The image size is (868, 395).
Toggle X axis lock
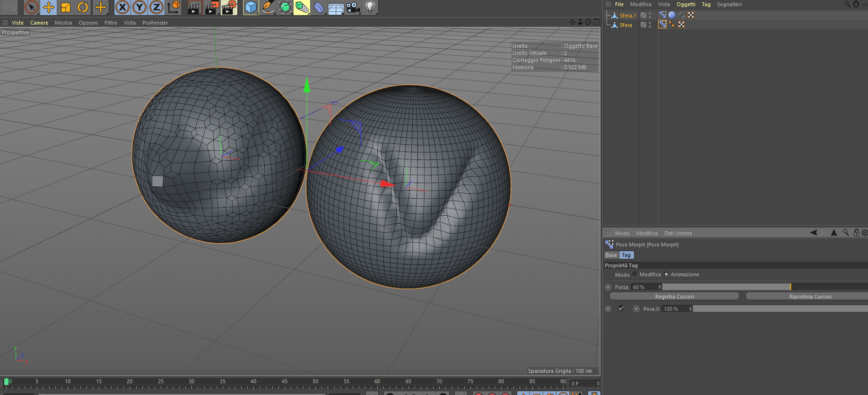point(122,7)
